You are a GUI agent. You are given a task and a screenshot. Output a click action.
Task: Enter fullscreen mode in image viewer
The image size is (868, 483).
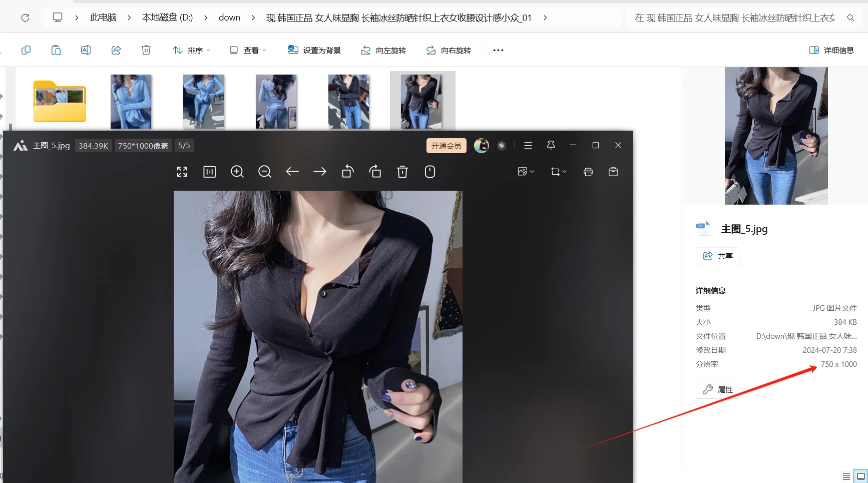coord(182,171)
